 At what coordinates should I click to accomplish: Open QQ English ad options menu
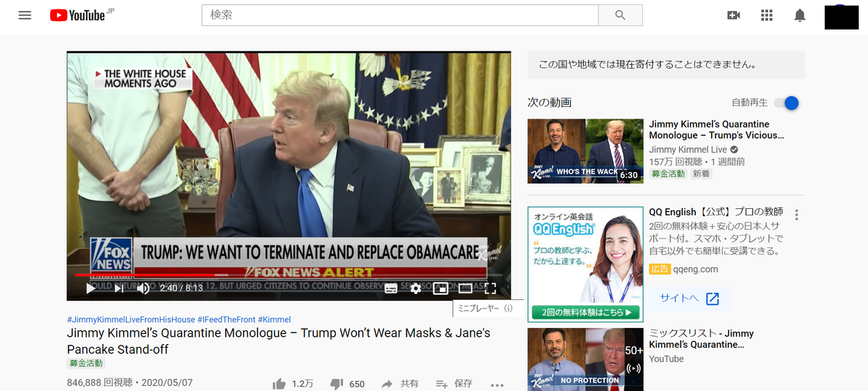point(796,215)
